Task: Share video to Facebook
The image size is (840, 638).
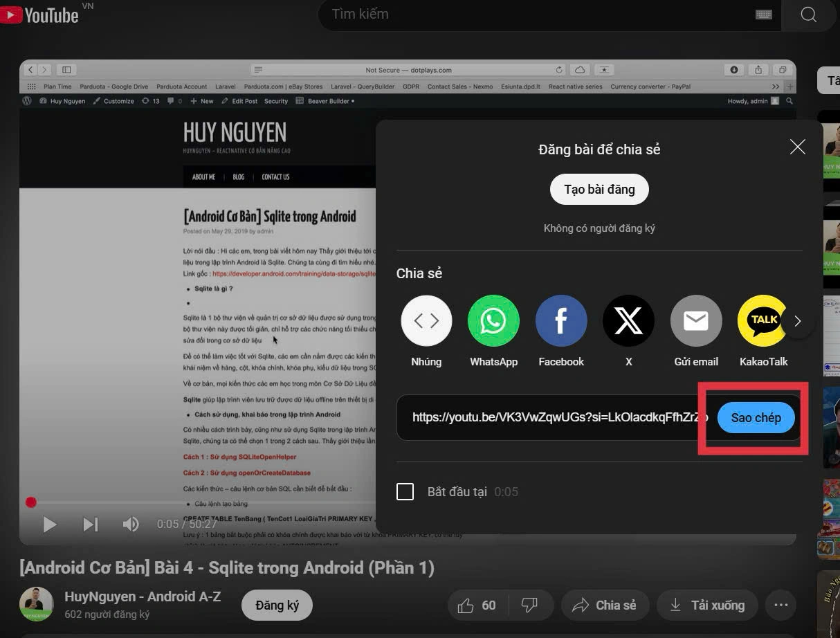Action: pyautogui.click(x=561, y=320)
